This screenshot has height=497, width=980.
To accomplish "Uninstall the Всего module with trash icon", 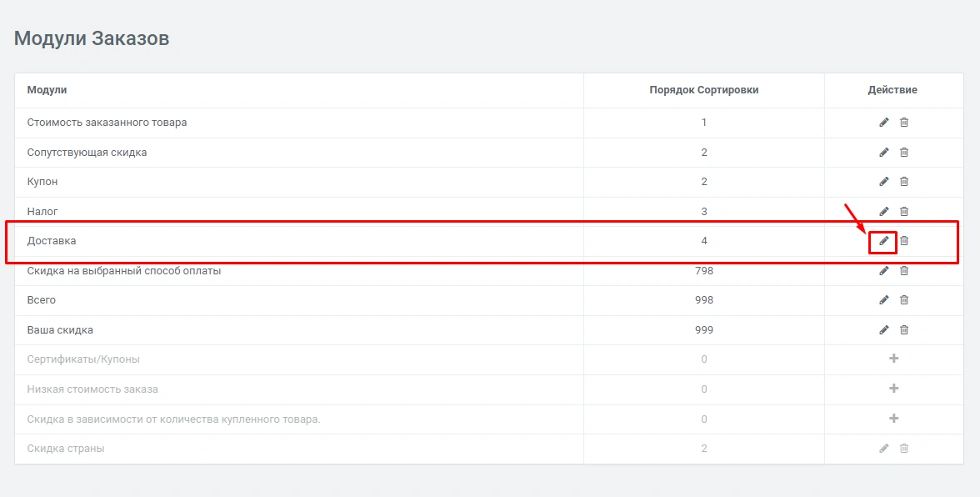I will pos(904,300).
